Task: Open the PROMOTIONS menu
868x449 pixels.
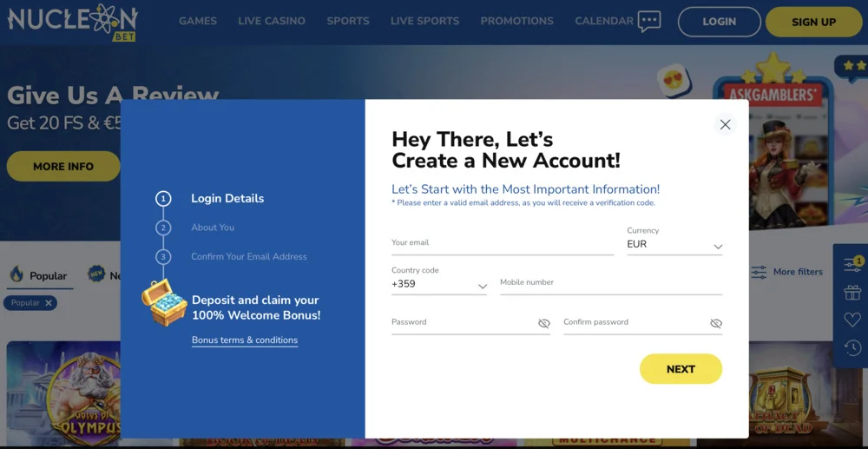Action: pos(517,21)
